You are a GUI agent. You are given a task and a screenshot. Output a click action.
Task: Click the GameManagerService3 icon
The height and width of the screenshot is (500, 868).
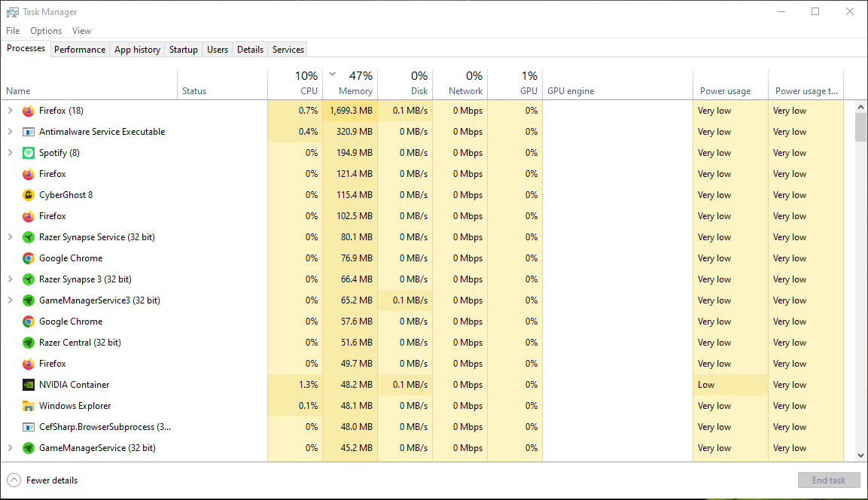coord(29,300)
